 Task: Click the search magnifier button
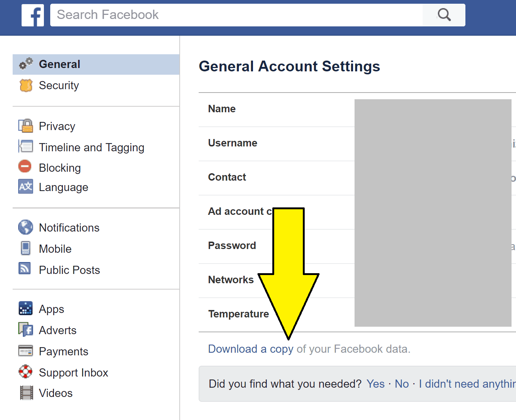(444, 15)
